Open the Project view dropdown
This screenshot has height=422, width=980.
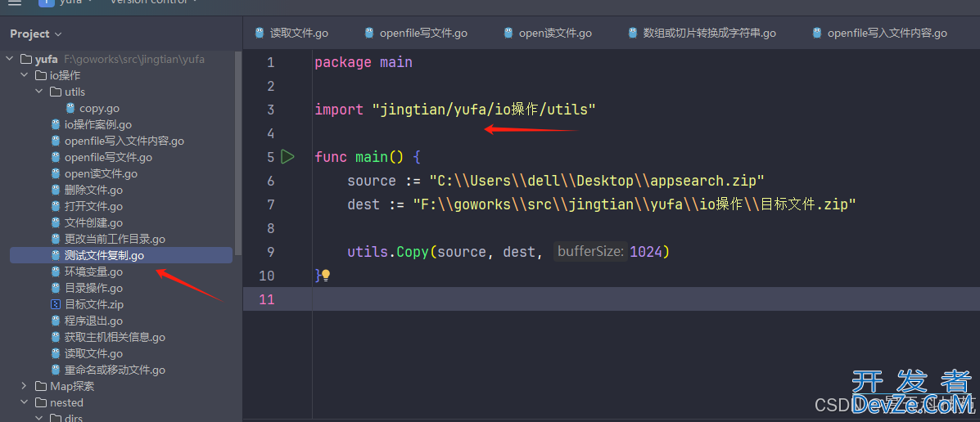36,34
